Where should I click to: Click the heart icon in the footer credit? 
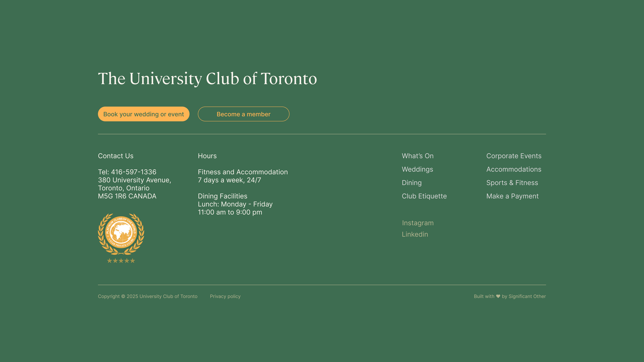tap(498, 296)
